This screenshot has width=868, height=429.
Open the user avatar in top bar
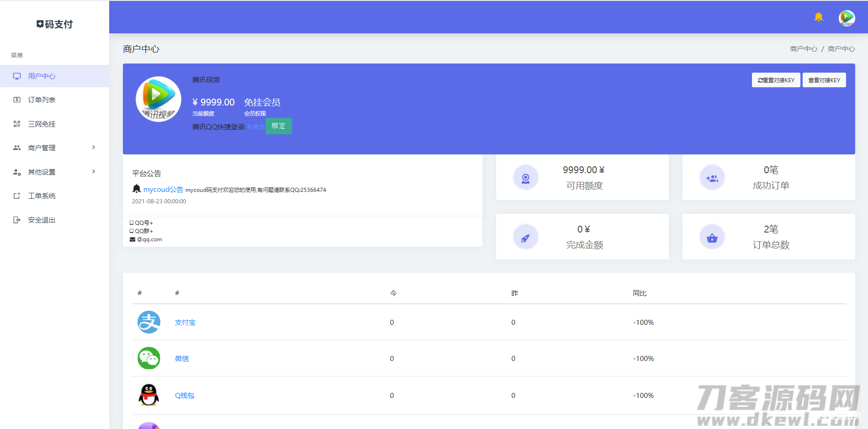(x=847, y=18)
